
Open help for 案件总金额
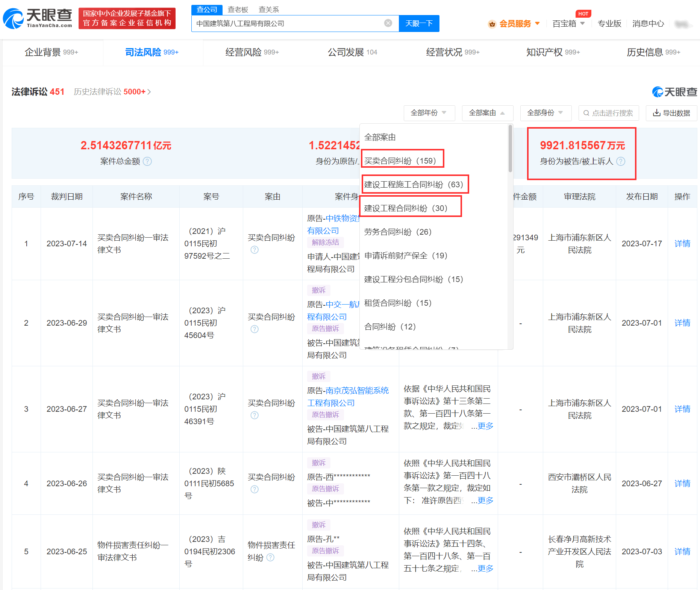pos(147,161)
